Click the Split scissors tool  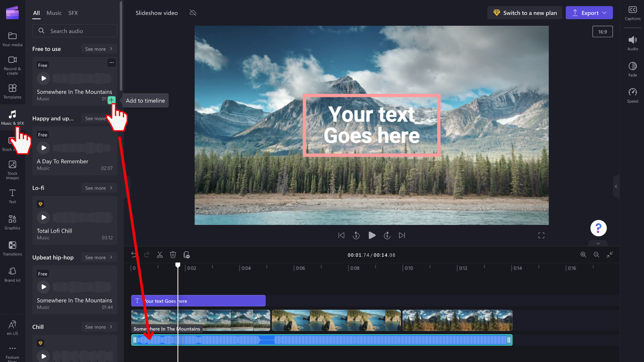[160, 255]
